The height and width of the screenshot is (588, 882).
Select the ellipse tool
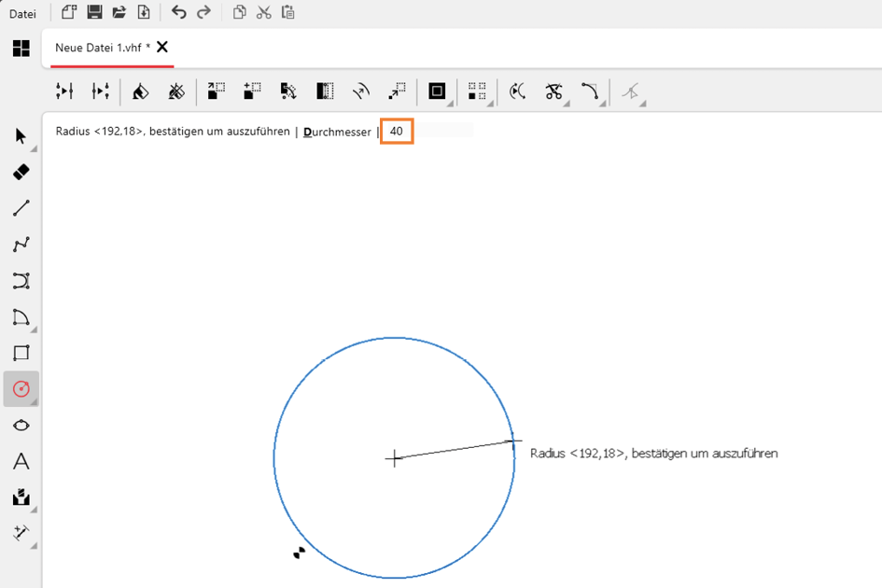[x=21, y=426]
